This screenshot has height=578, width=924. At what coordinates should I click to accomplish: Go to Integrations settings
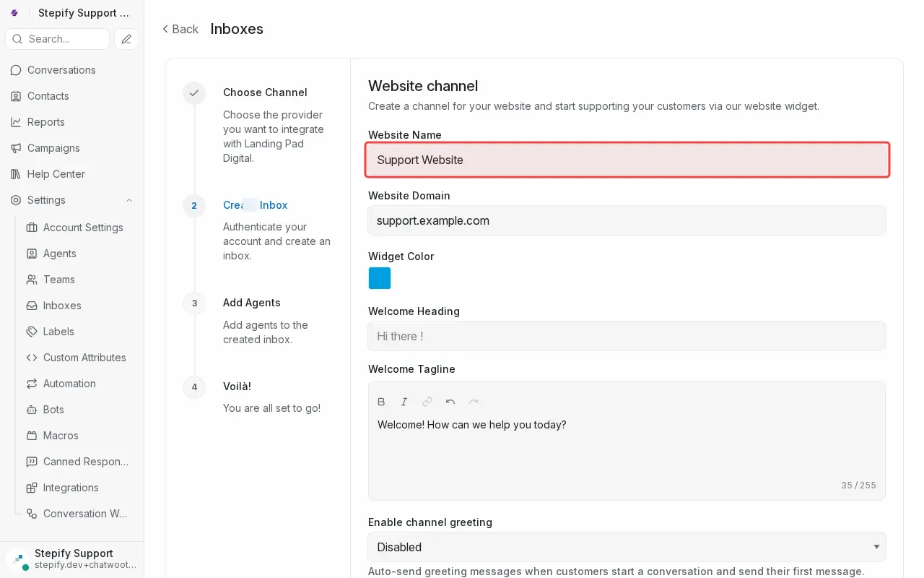pyautogui.click(x=70, y=488)
